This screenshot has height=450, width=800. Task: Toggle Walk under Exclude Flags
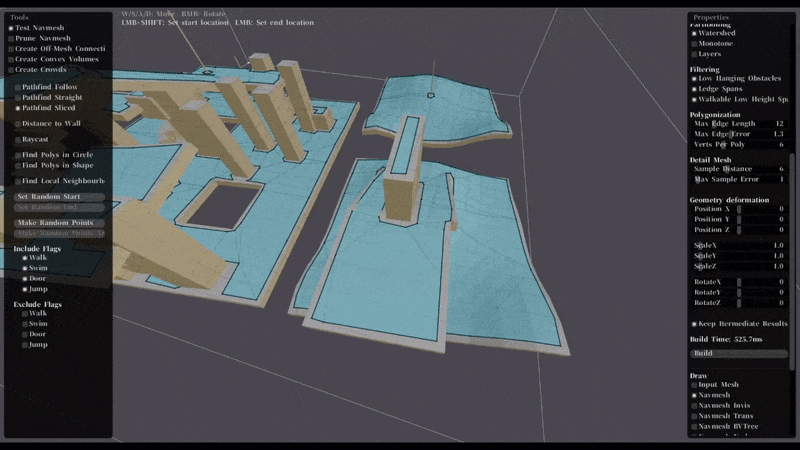click(x=35, y=313)
